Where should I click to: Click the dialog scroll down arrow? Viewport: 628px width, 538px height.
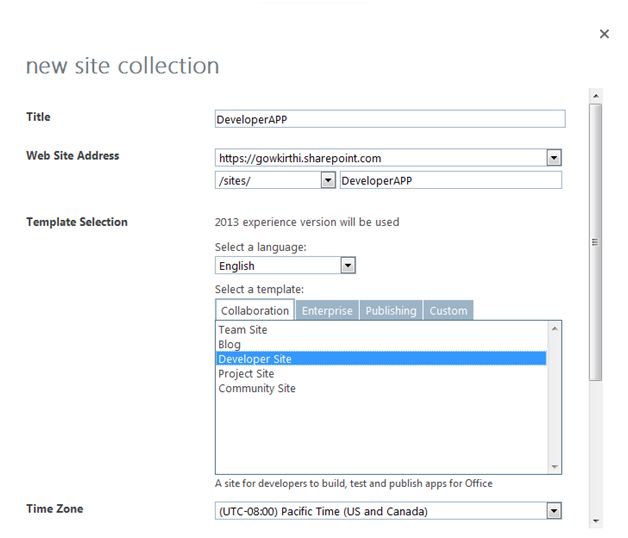point(596,520)
